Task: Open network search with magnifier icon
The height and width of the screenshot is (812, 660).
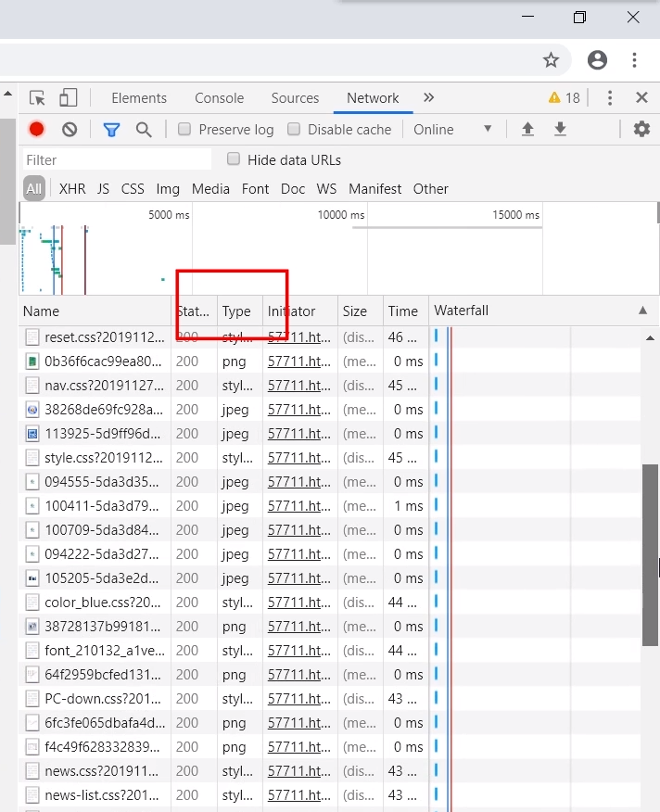Action: [x=144, y=130]
